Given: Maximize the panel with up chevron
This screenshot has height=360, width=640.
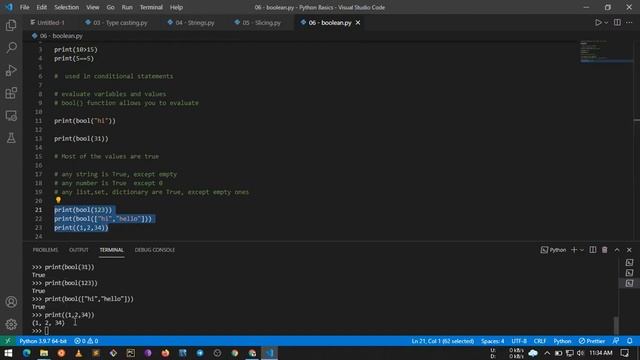Looking at the screenshot, I should click(x=617, y=250).
